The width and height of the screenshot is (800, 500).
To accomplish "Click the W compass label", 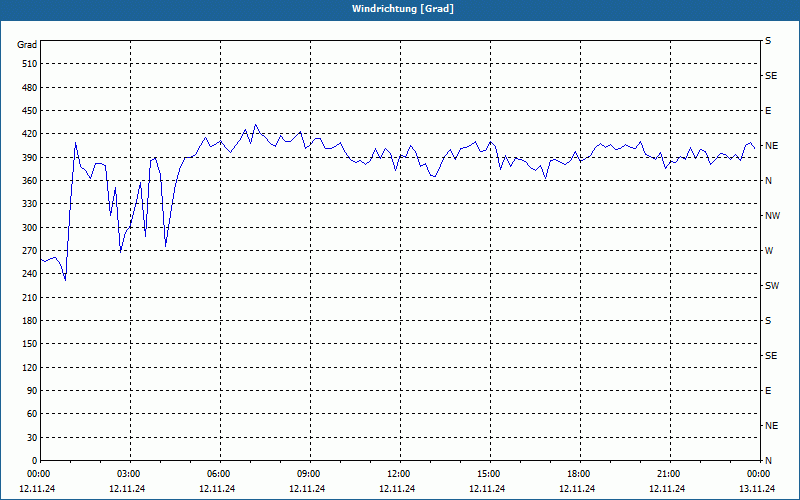I will pos(769,251).
